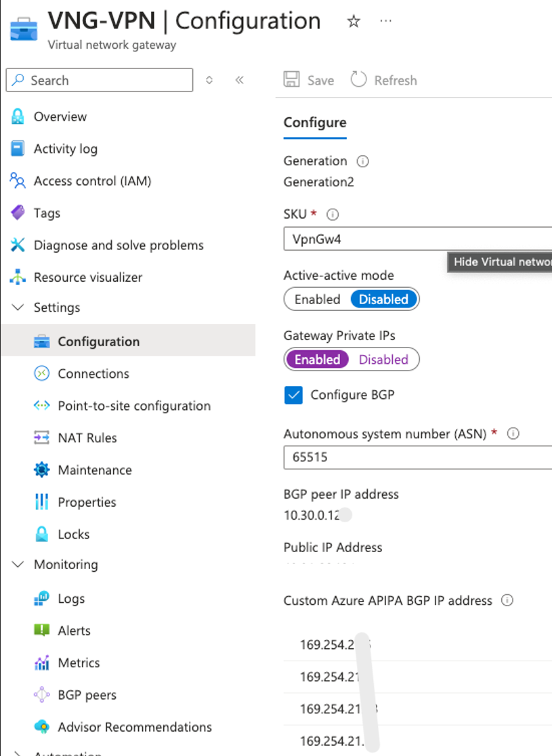Collapse the Monitoring section chevron
Screen dimensions: 552x756
coord(18,564)
